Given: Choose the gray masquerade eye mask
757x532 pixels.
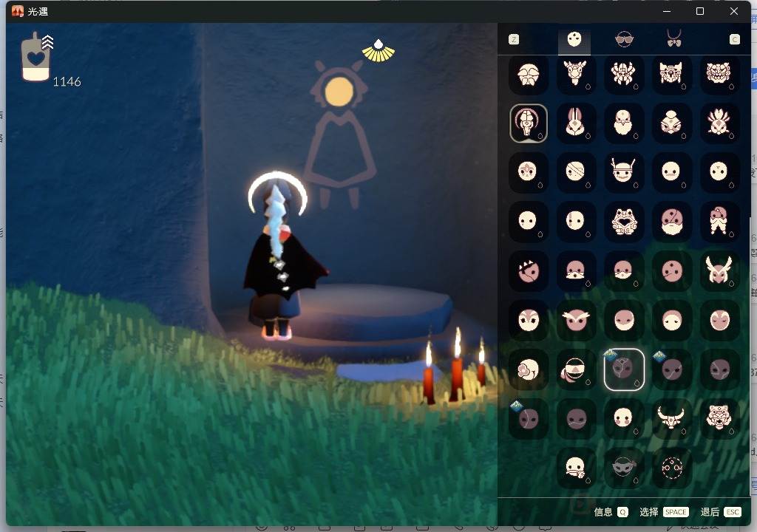Looking at the screenshot, I should (623, 468).
